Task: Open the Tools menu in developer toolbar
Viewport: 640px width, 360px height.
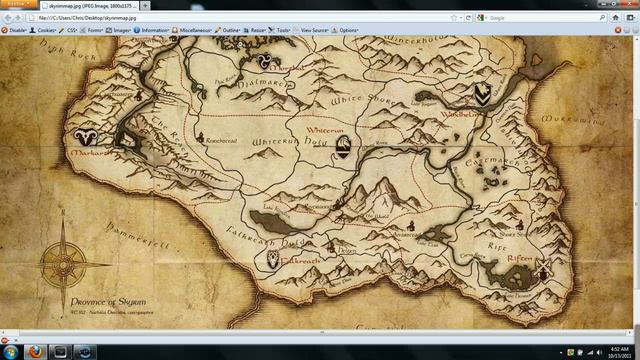Action: (x=280, y=30)
